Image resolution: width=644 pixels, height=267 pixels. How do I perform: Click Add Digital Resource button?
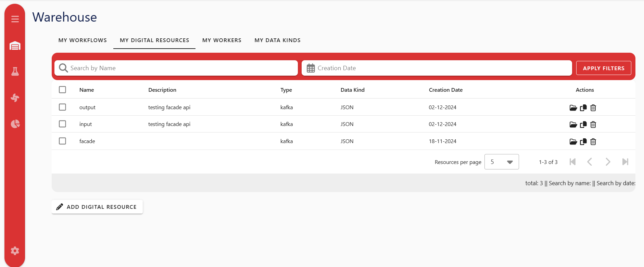pos(97,207)
